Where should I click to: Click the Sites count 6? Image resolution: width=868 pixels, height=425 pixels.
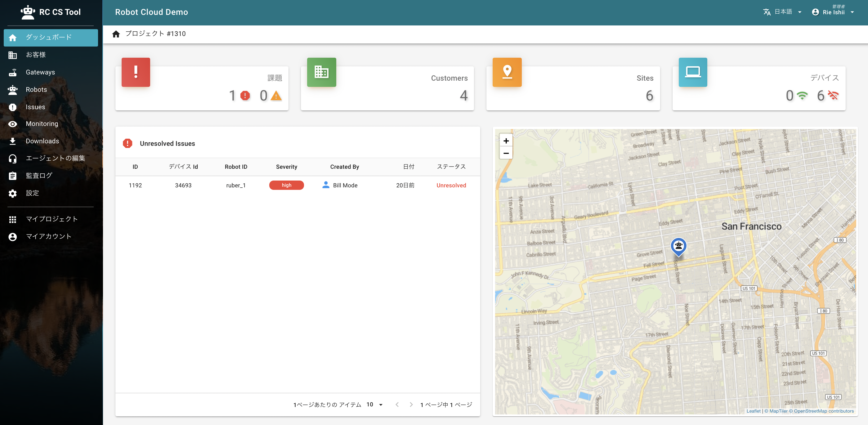(649, 96)
